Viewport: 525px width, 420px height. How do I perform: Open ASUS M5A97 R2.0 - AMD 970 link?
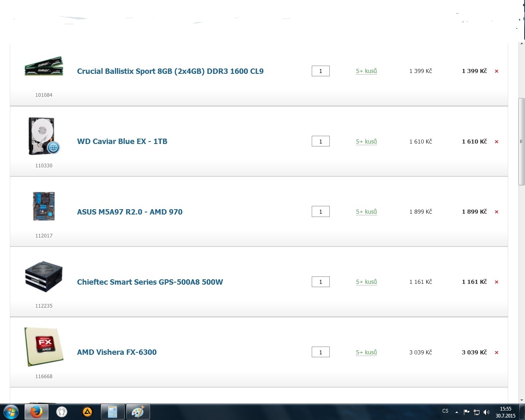tap(130, 212)
